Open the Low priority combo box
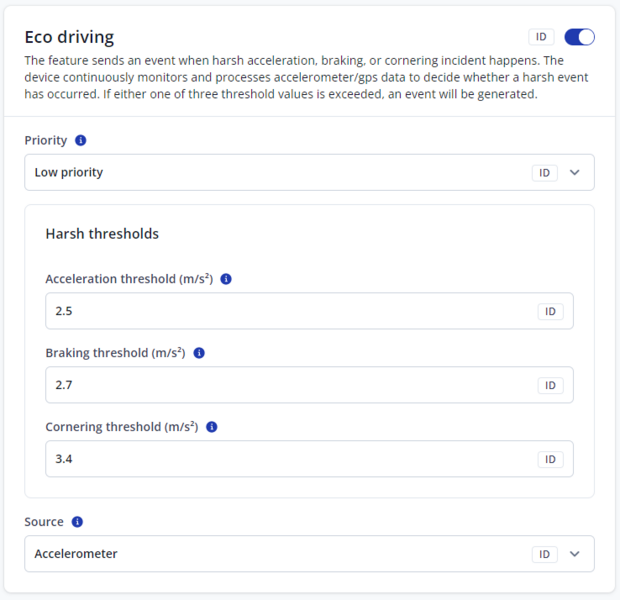620x600 pixels. (x=280, y=173)
